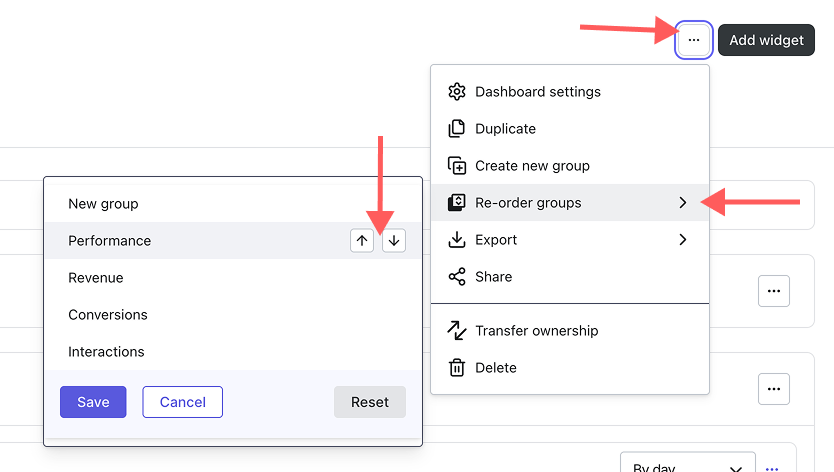Click the Add widget button

766,40
